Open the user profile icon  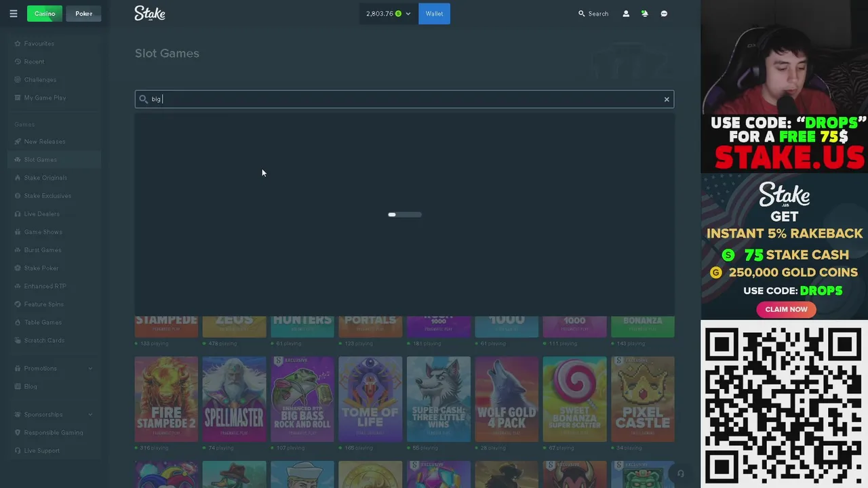point(626,14)
